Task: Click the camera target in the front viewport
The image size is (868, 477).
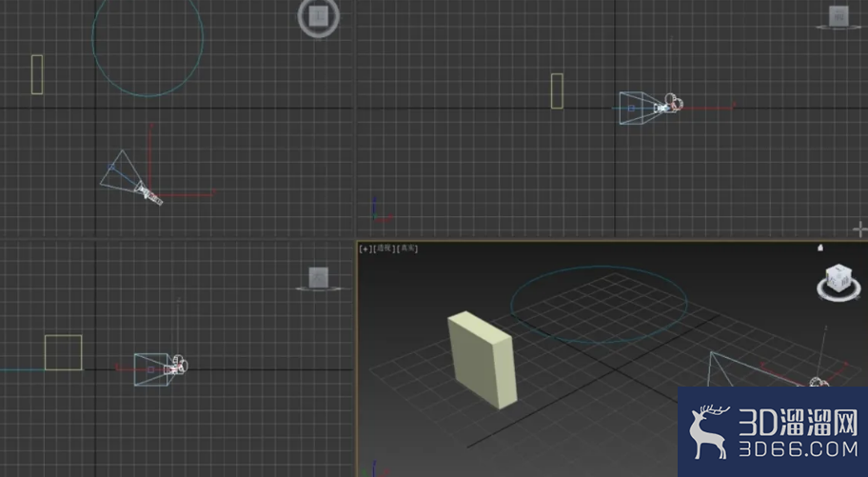Action: tap(631, 109)
